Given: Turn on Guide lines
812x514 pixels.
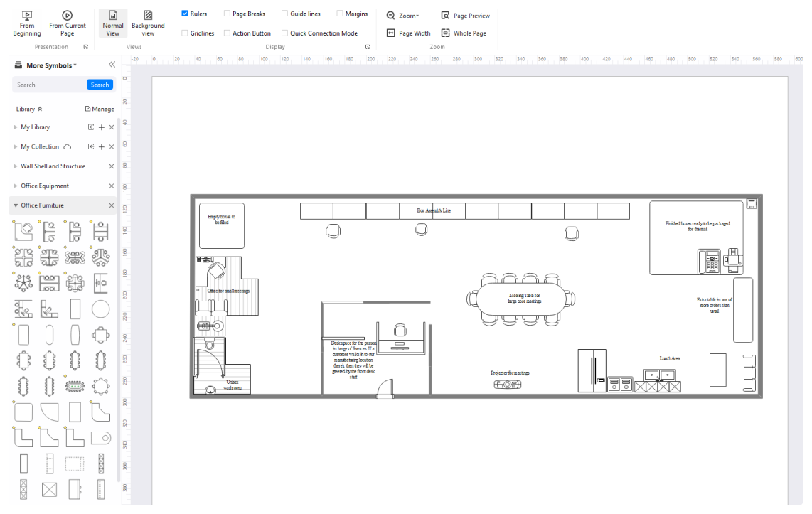Looking at the screenshot, I should pyautogui.click(x=284, y=14).
